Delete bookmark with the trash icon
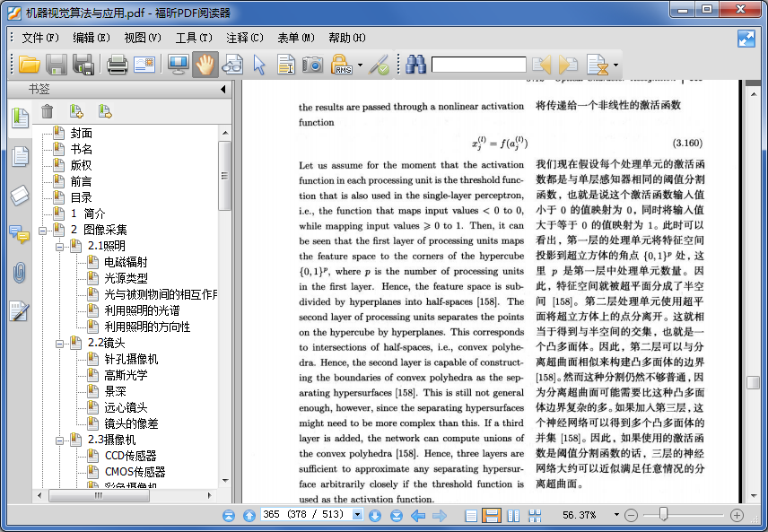The height and width of the screenshot is (532, 768). 47,111
